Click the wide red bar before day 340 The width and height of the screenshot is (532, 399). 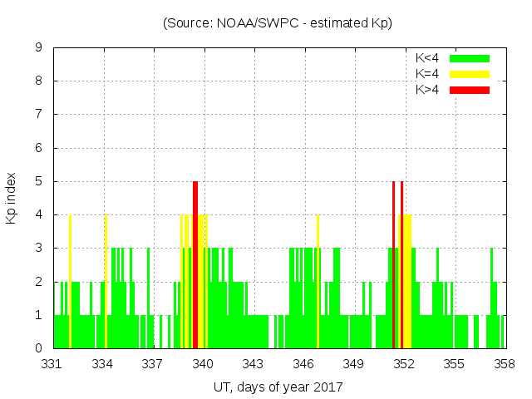(195, 266)
